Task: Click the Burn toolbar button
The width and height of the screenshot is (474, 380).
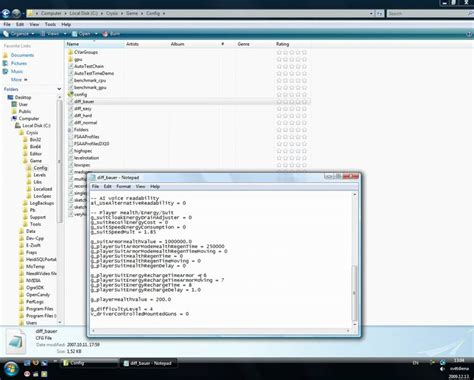Action: [x=112, y=34]
